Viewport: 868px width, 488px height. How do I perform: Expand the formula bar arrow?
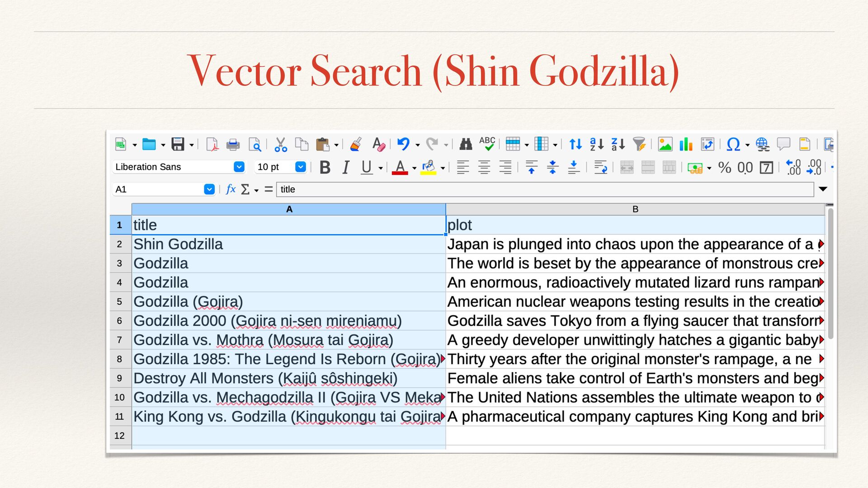pos(823,189)
